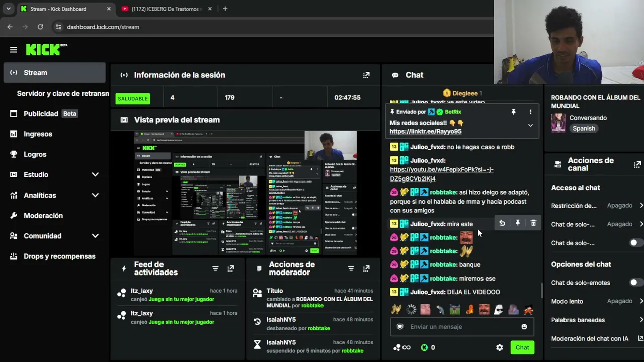Screen dimensions: 644x362
Task: Click the 02:47:55 stream duration
Action: [x=347, y=98]
